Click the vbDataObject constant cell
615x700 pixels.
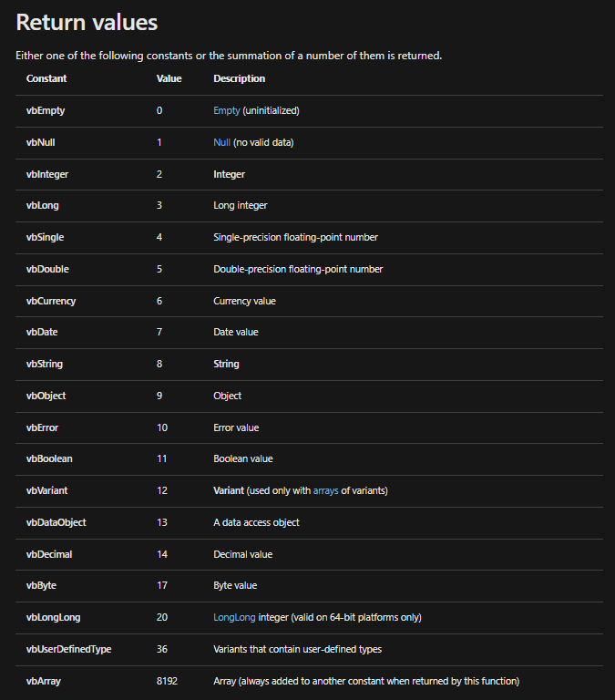56,522
